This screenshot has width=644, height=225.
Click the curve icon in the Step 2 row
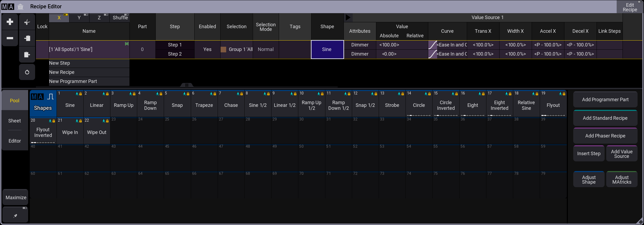click(x=433, y=54)
